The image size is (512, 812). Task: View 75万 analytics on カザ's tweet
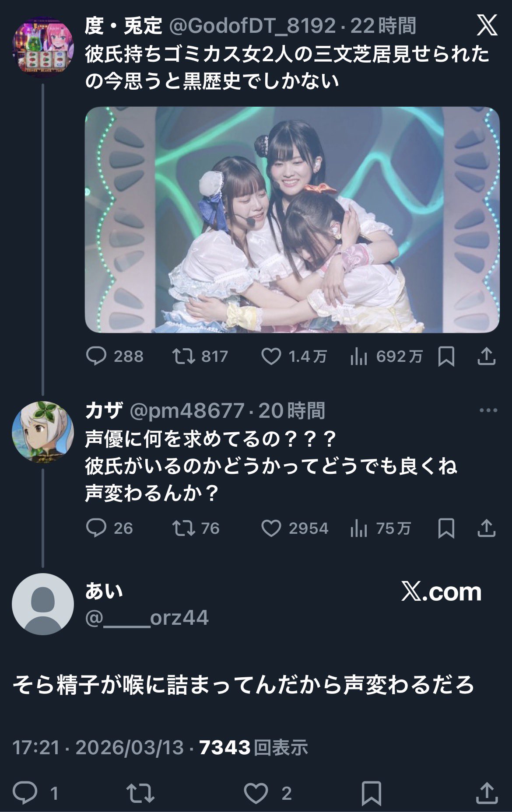[x=358, y=528]
